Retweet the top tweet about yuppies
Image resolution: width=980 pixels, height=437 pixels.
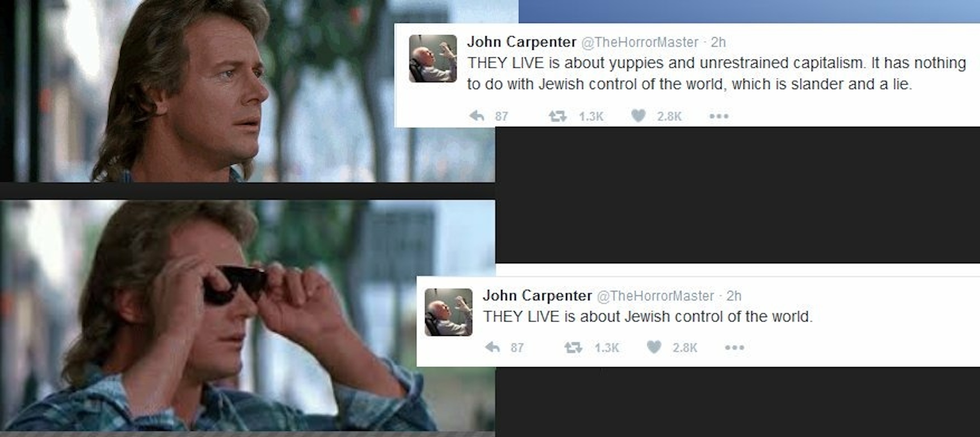(x=557, y=116)
